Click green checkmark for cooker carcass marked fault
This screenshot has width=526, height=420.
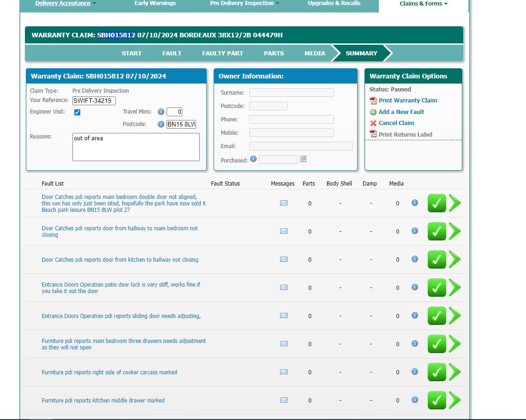click(x=436, y=372)
